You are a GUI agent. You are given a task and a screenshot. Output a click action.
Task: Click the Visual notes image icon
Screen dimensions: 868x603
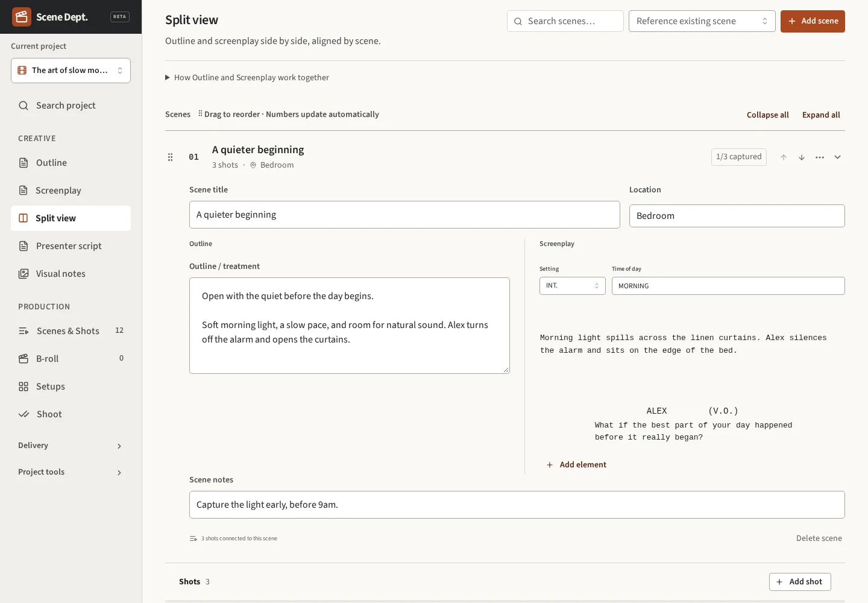click(24, 274)
